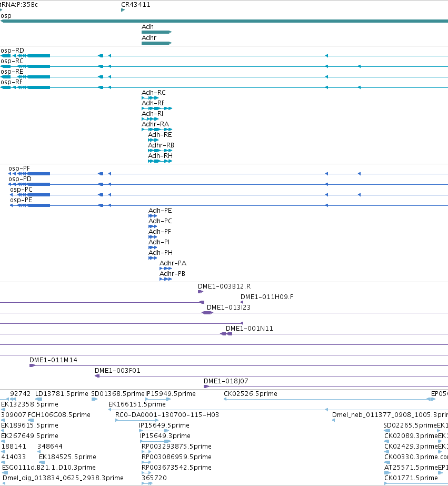Click the CK02429.3prime EST label
448x486 pixels.
(x=411, y=447)
